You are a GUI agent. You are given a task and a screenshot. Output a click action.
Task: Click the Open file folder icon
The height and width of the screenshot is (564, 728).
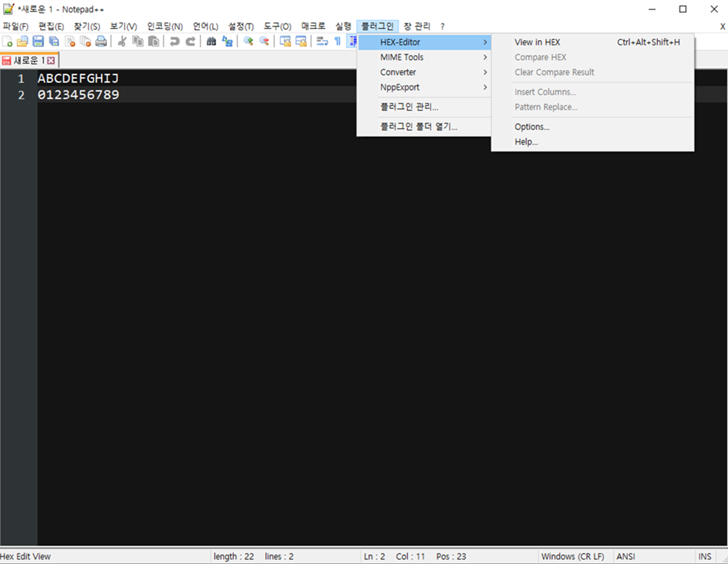coord(23,41)
